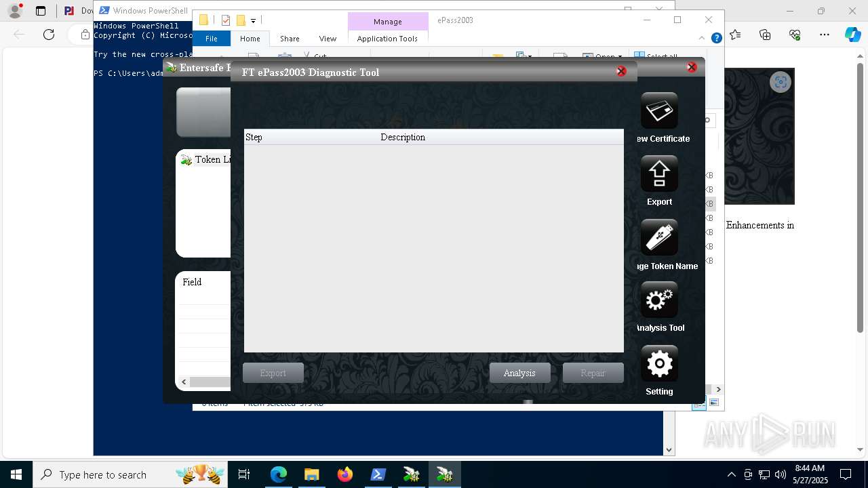This screenshot has height=488, width=868.
Task: Open PowerShell from the taskbar
Action: pyautogui.click(x=378, y=474)
